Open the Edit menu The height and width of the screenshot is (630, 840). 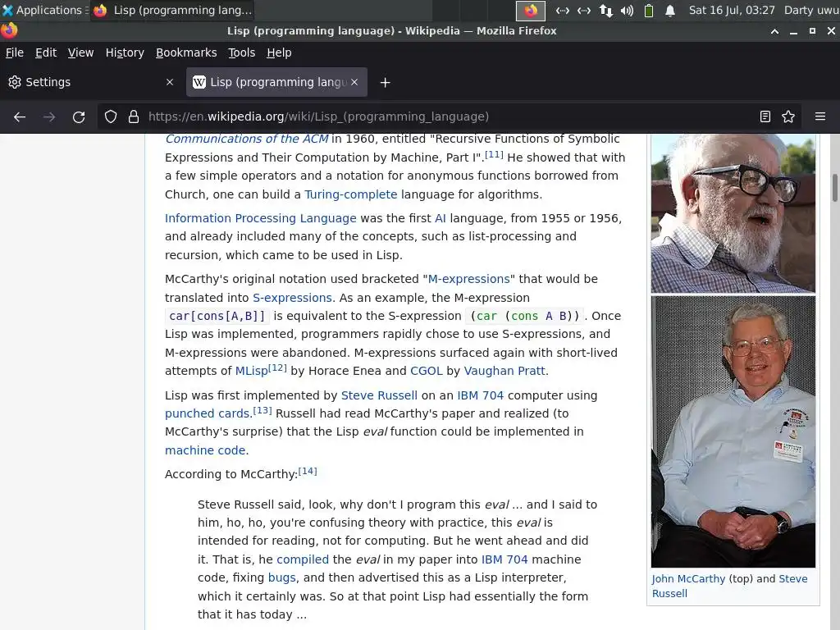tap(46, 52)
